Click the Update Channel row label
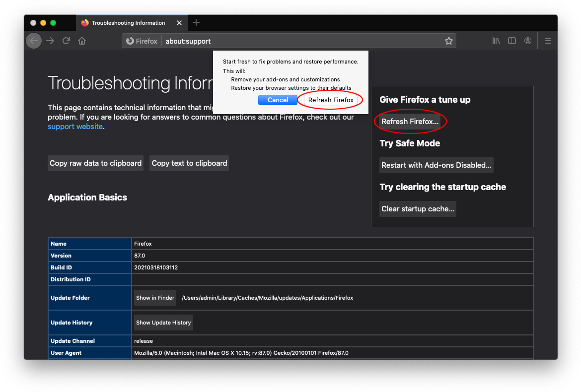The image size is (581, 392). [x=73, y=341]
